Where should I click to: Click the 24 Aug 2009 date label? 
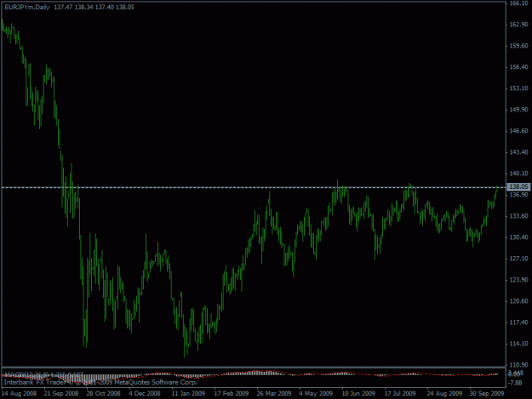click(444, 394)
